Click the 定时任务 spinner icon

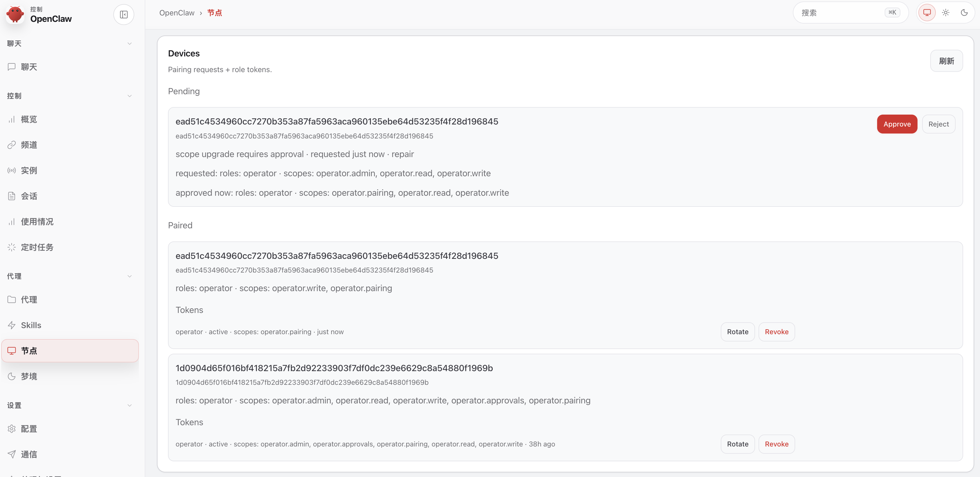12,247
